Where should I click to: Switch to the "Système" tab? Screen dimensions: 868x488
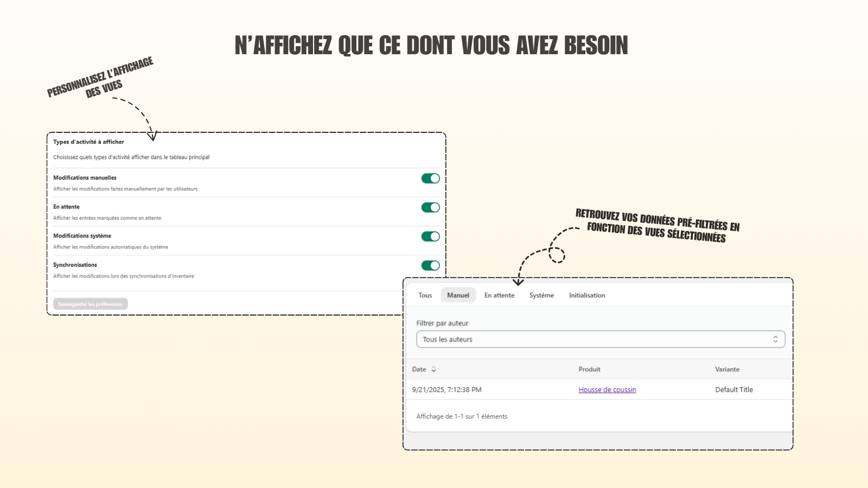pyautogui.click(x=541, y=295)
